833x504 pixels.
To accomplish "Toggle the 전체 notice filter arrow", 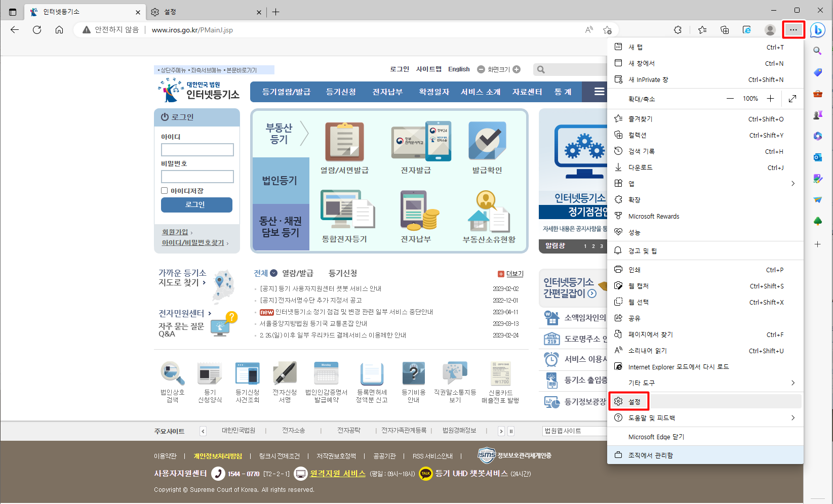I will click(x=273, y=273).
